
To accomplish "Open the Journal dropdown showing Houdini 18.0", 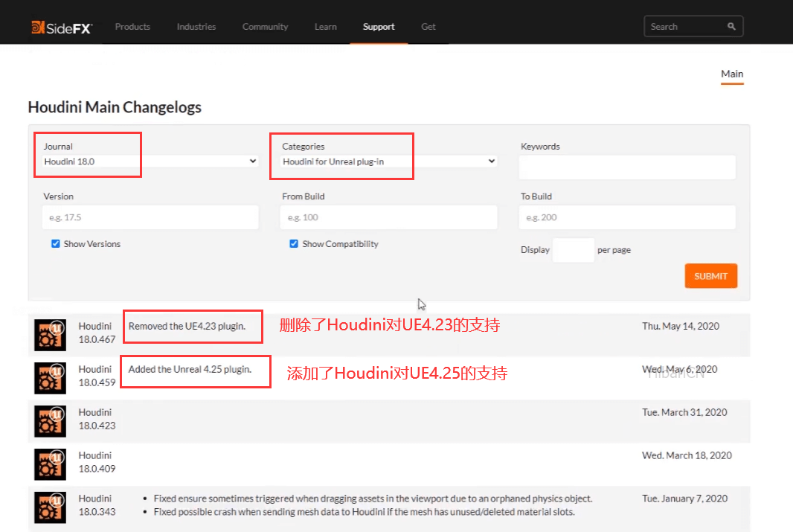I will [x=151, y=161].
